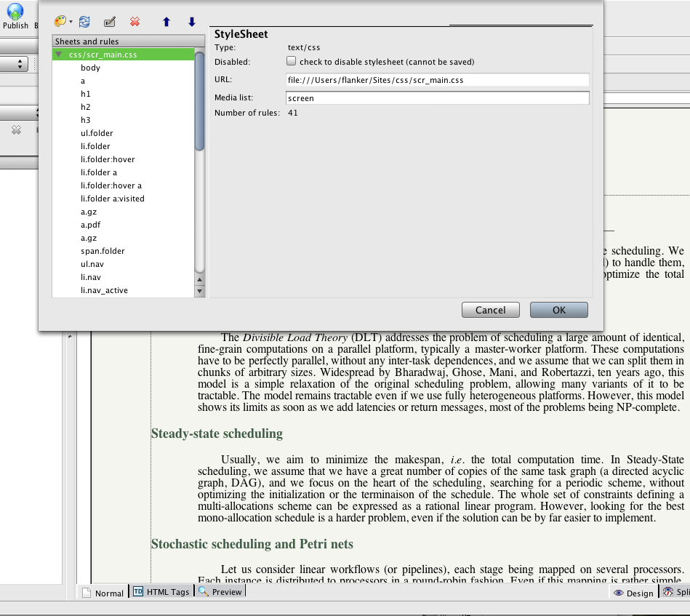This screenshot has height=616, width=690.
Task: Click the Media list text field
Action: (437, 97)
